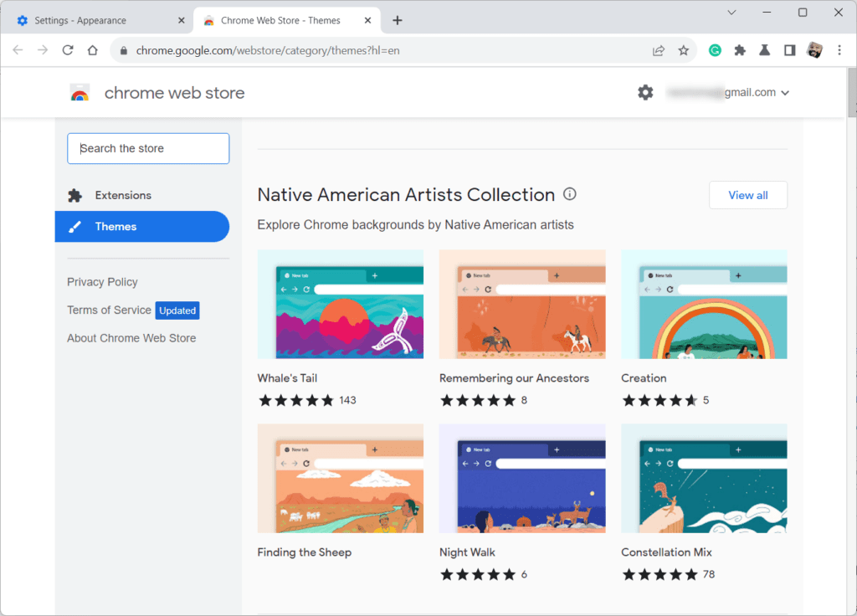The height and width of the screenshot is (616, 857).
Task: Open the side panel icon in Chrome toolbar
Action: point(788,50)
